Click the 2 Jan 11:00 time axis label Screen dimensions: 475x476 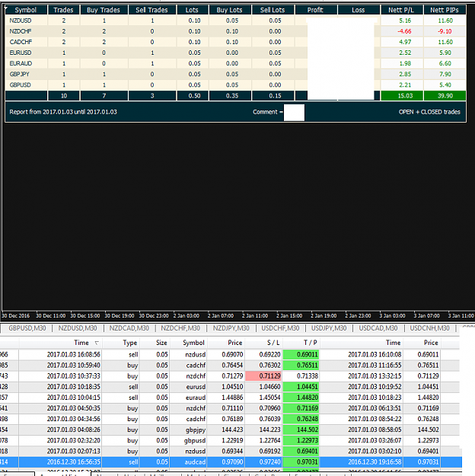click(255, 316)
